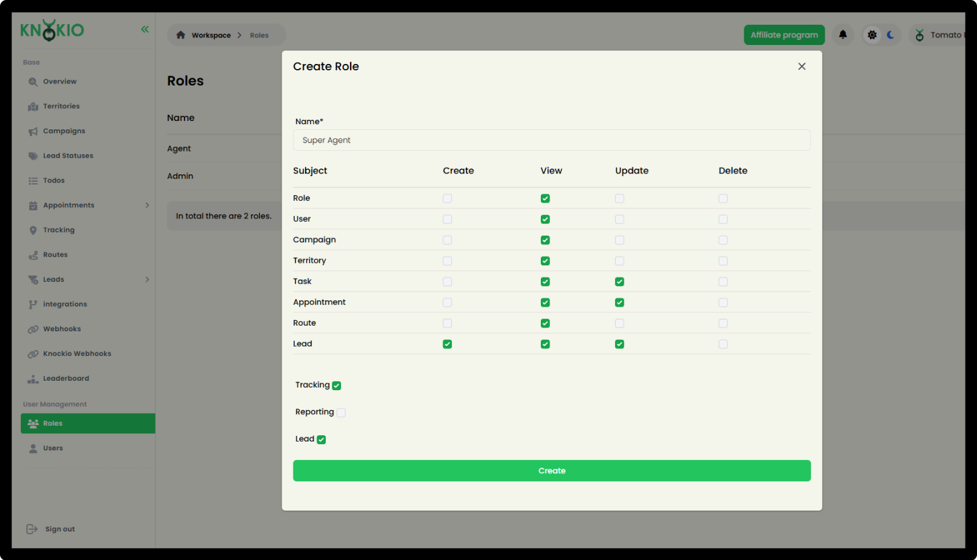Click Roles breadcrumb item
The image size is (977, 560).
tap(259, 35)
